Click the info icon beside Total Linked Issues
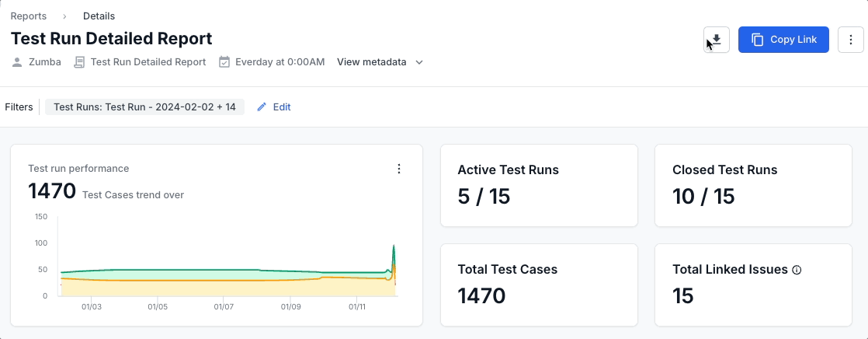This screenshot has height=339, width=868. [796, 270]
